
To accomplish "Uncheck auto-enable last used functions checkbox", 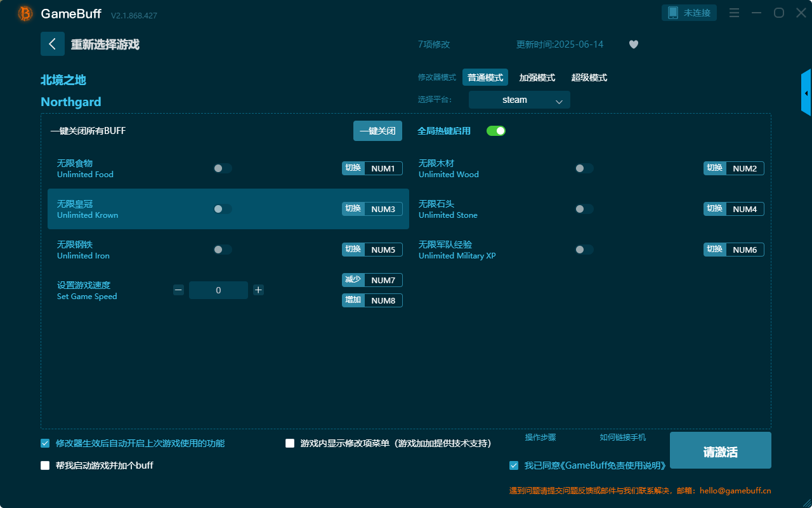I will click(45, 443).
